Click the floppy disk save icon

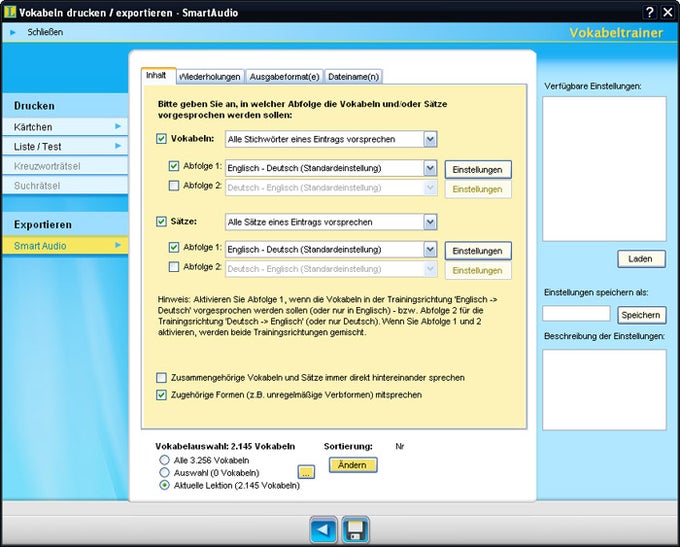pyautogui.click(x=356, y=530)
